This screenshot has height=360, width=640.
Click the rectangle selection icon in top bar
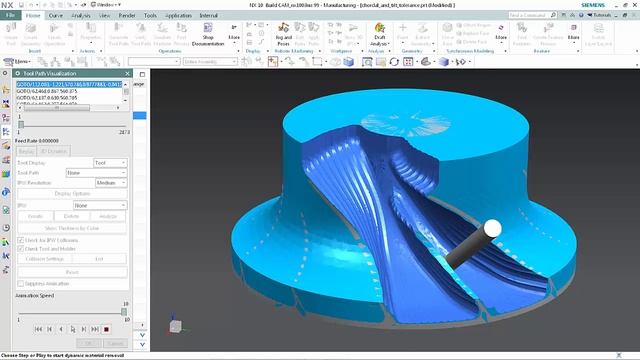[317, 62]
